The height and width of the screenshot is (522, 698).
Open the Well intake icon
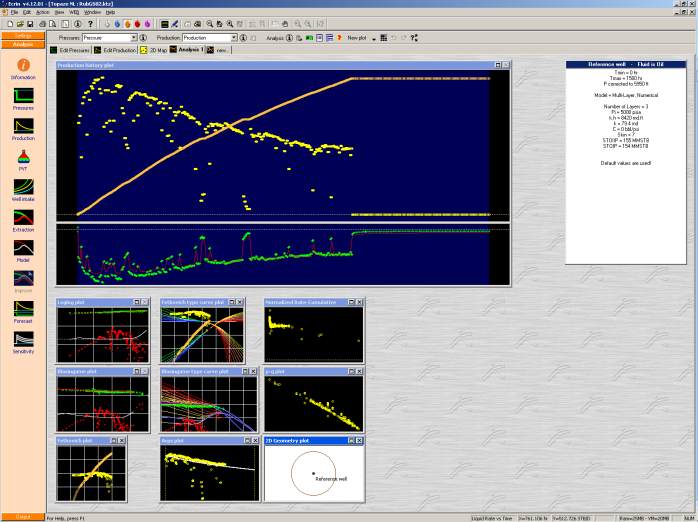pos(23,187)
